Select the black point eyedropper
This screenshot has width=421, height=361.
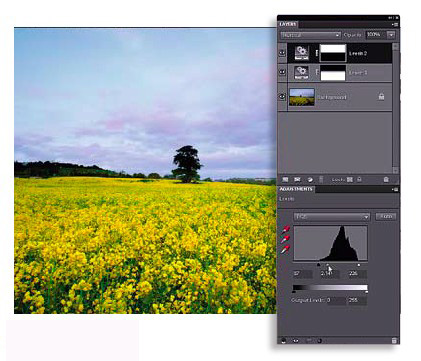tap(286, 229)
